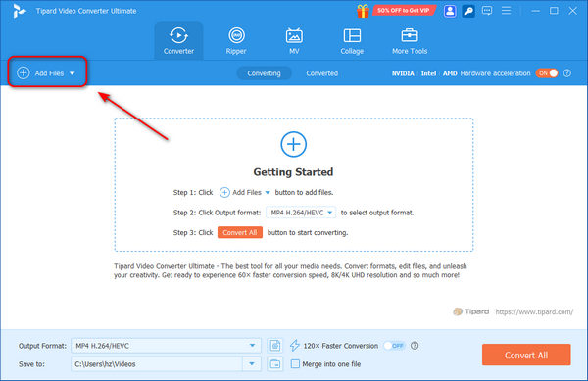Click the Save to path field
The height and width of the screenshot is (381, 588).
pos(157,363)
